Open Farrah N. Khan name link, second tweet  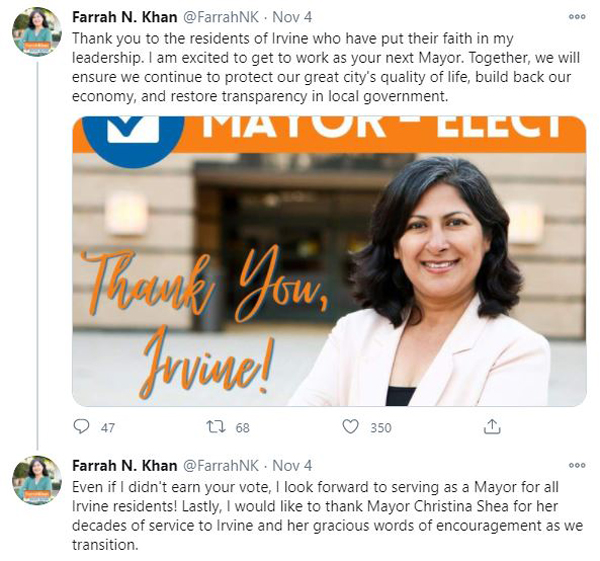click(x=125, y=466)
